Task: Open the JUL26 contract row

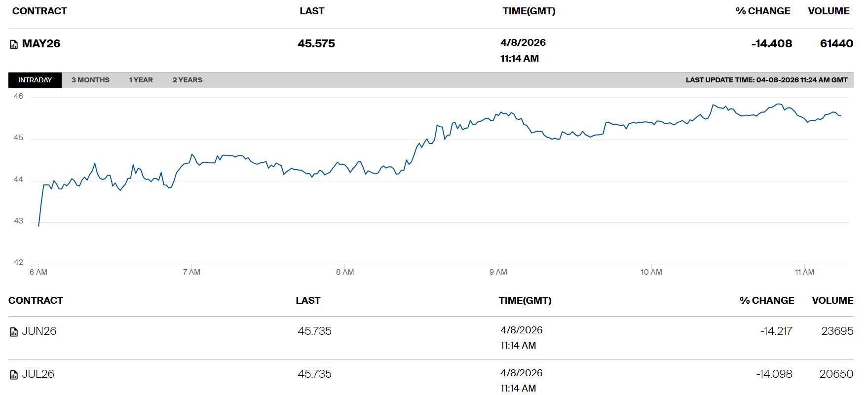Action: tap(38, 374)
